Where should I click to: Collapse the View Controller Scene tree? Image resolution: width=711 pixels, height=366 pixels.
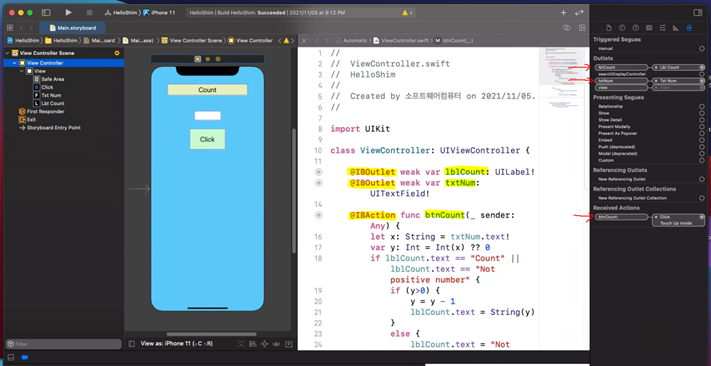pos(7,53)
